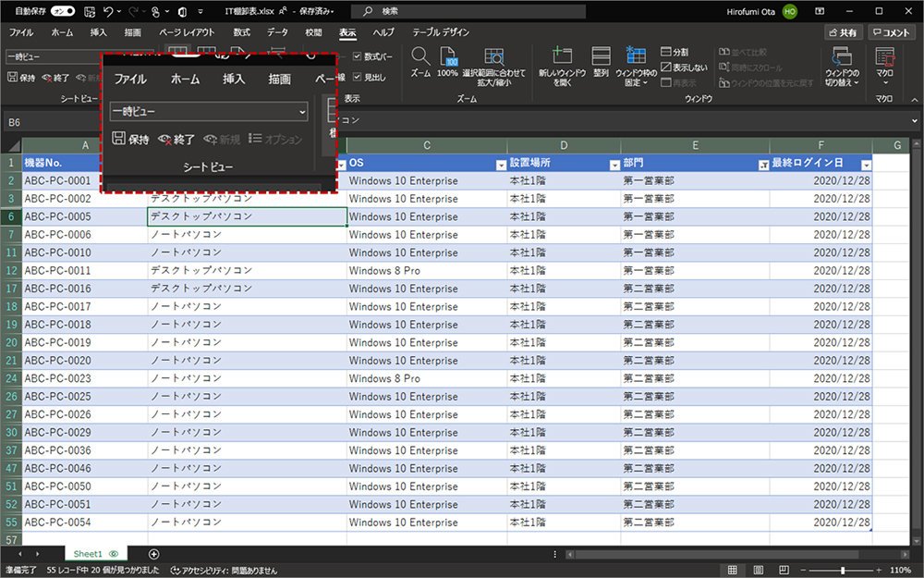Viewport: 924px width, 578px height.
Task: Open the Customize Quick Access Toolbar dropdown
Action: coord(201,11)
